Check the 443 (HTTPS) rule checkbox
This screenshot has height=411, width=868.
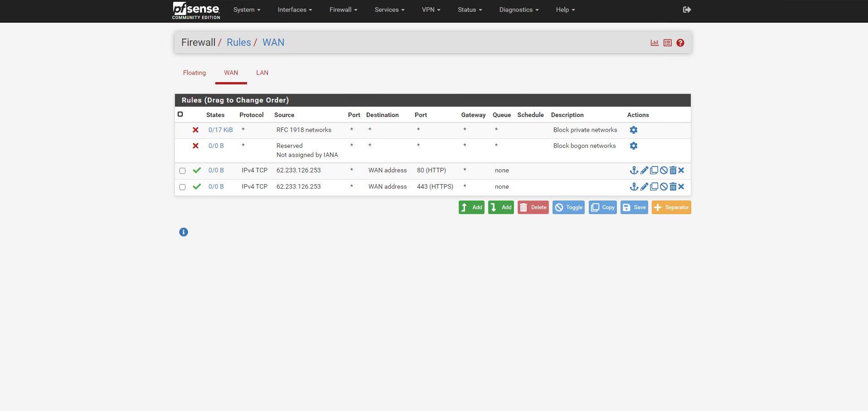[x=182, y=187]
